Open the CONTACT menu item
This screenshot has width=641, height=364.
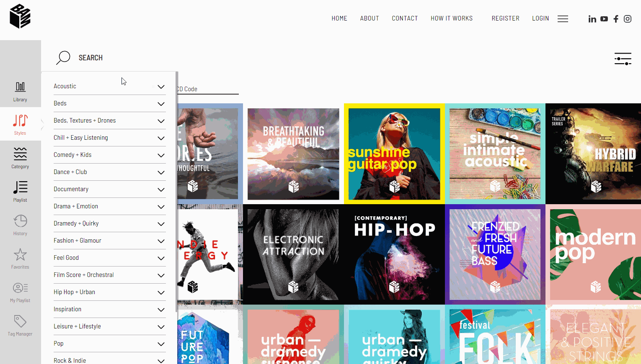click(x=405, y=18)
